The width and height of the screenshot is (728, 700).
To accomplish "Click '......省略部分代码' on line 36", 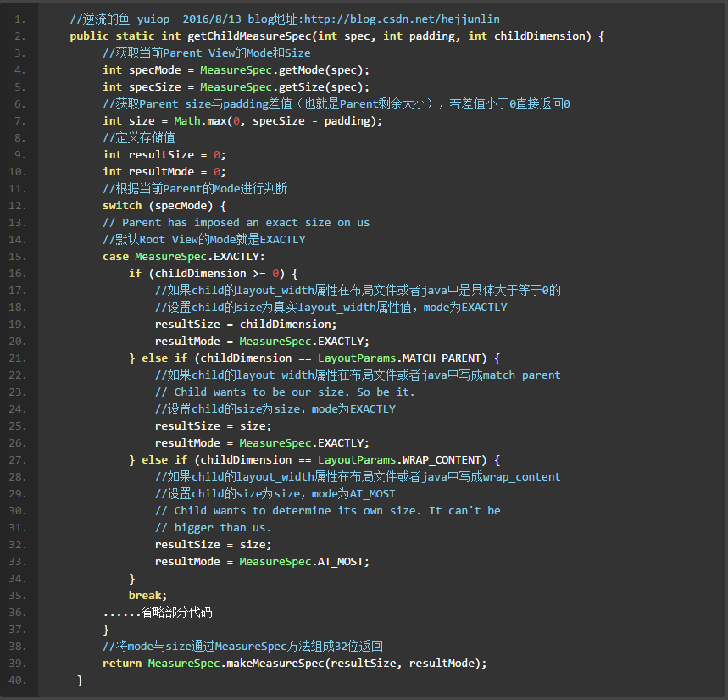I will (x=158, y=612).
